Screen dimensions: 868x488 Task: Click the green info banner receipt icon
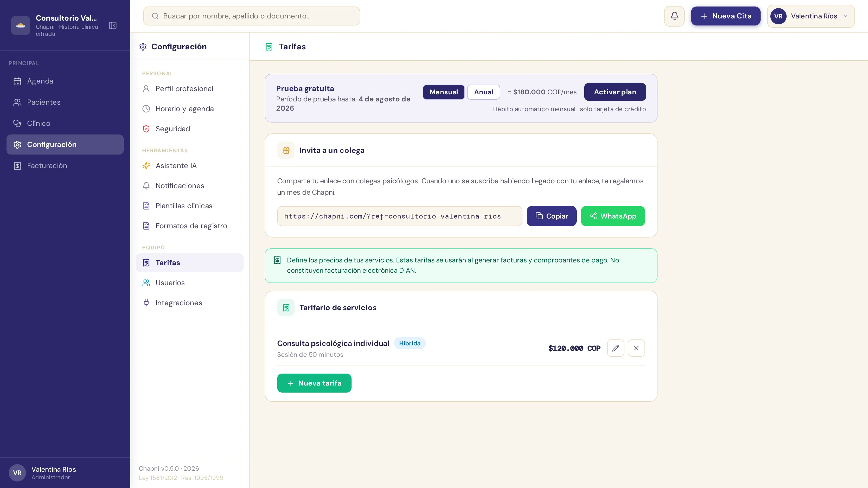tap(277, 260)
